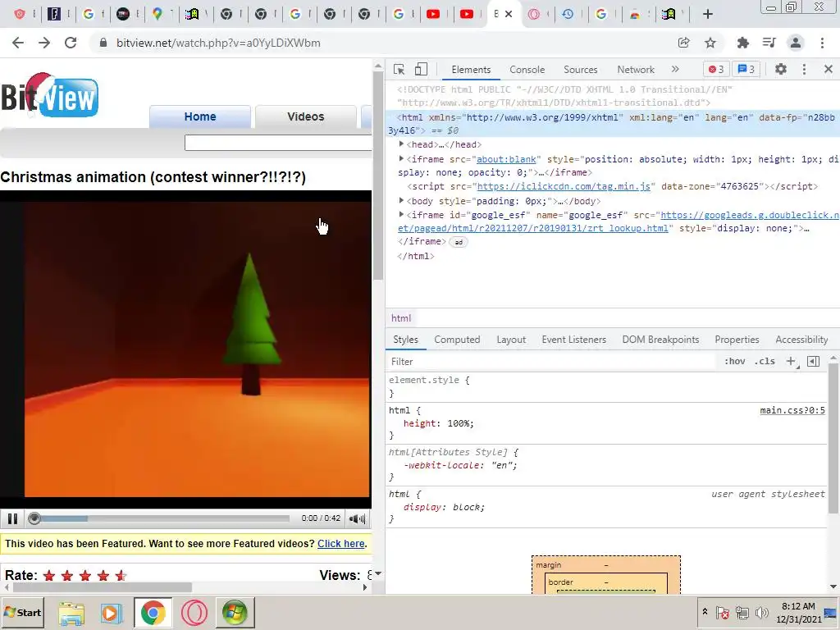This screenshot has height=630, width=840.
Task: Click the browser back arrow
Action: click(18, 43)
